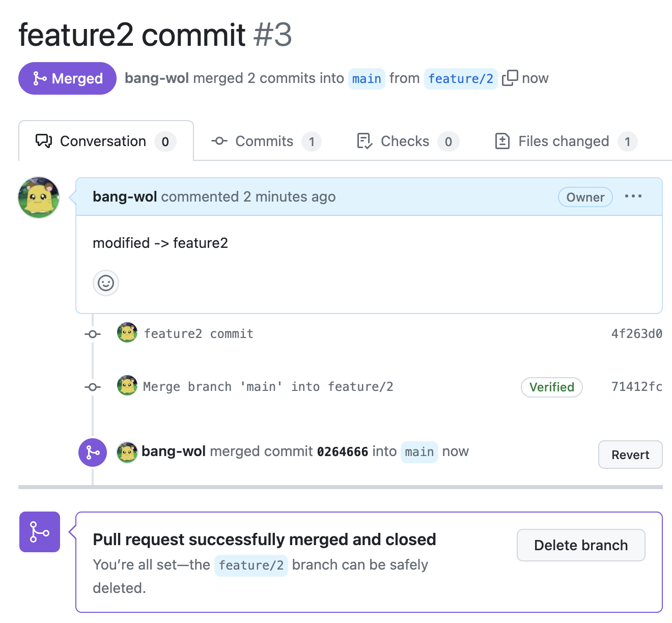Click avatar beside the Merge branch commit
Image resolution: width=672 pixels, height=623 pixels.
(127, 386)
